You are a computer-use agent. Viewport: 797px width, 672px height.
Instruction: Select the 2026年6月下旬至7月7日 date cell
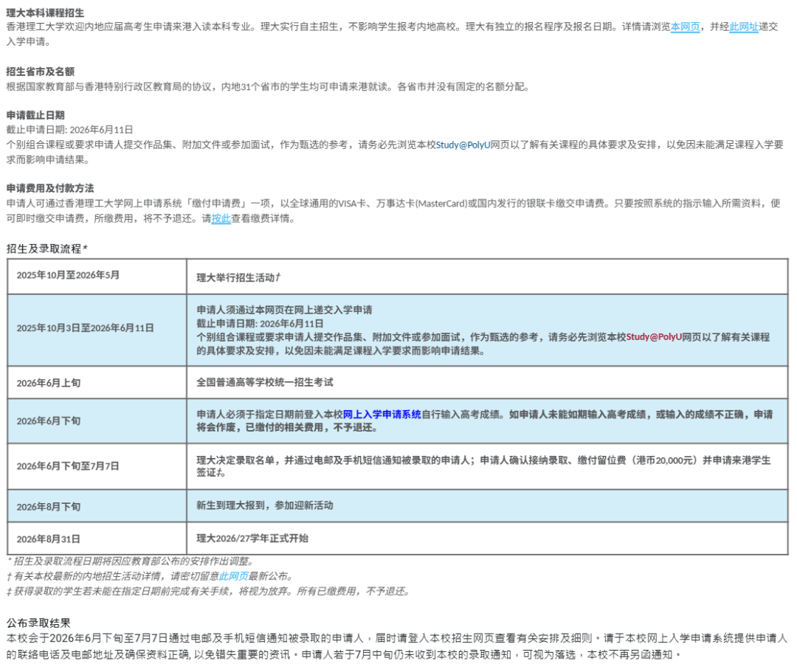coord(68,466)
